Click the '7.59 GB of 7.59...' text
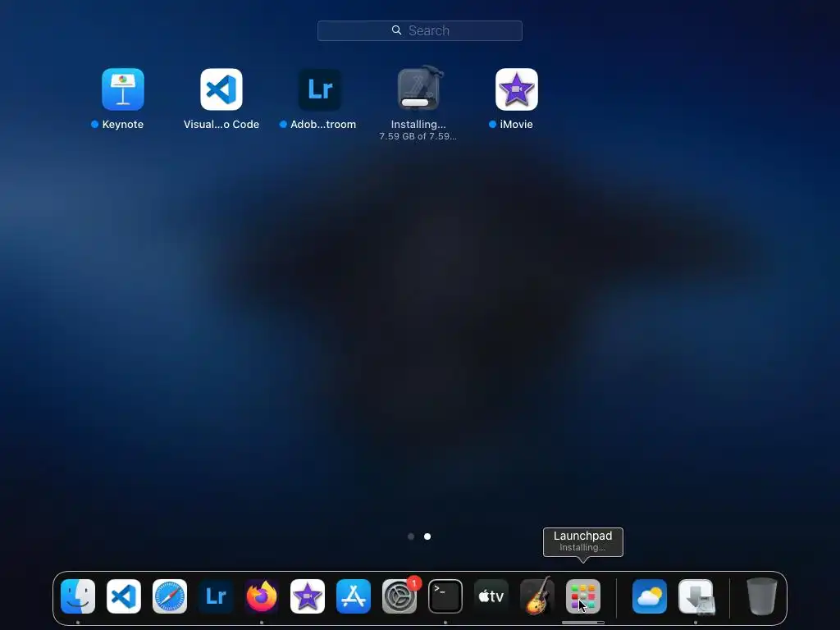 [418, 136]
